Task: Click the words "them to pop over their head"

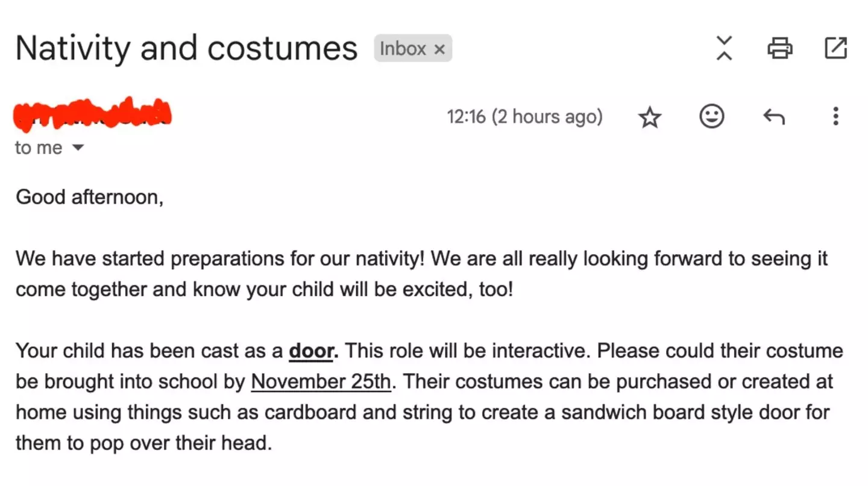Action: coord(143,443)
